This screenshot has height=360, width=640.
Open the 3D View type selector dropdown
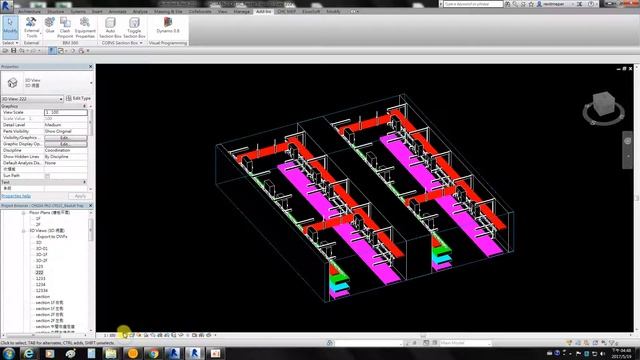point(91,83)
